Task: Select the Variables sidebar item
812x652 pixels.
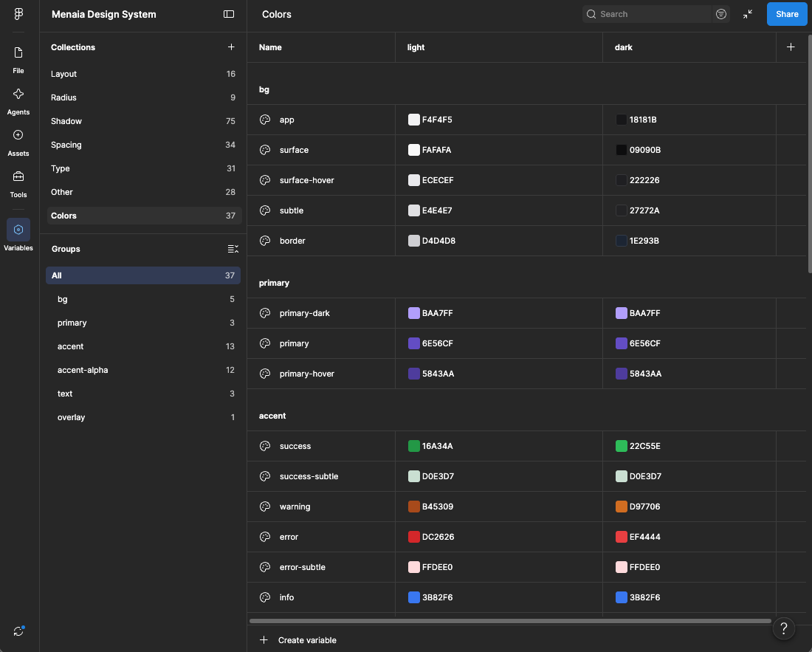Action: point(18,235)
